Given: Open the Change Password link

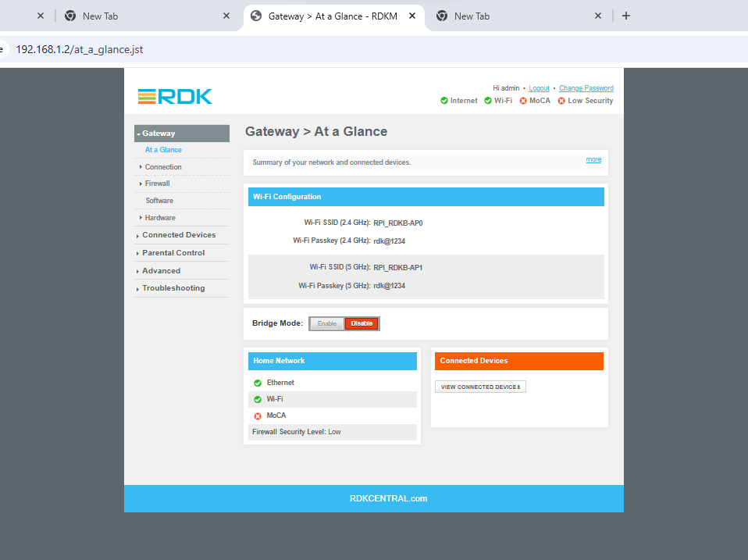Looking at the screenshot, I should [x=586, y=88].
